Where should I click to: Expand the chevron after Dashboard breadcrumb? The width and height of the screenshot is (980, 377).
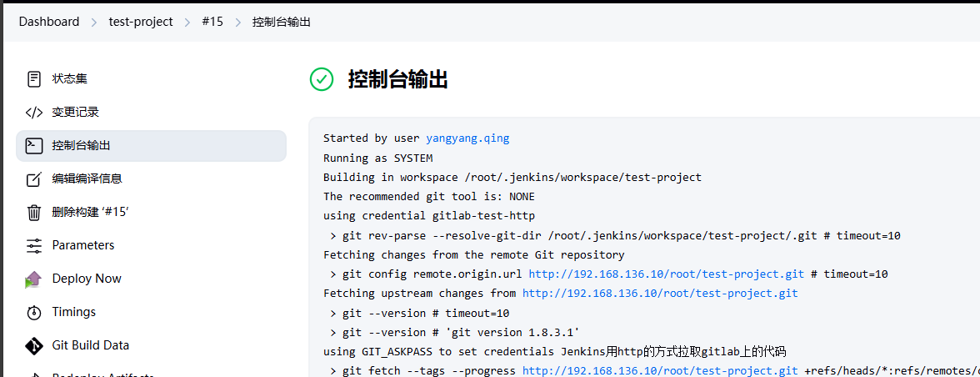pyautogui.click(x=93, y=23)
